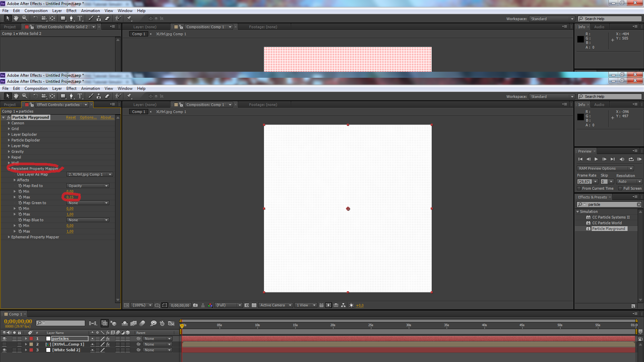This screenshot has width=644, height=362.
Task: Toggle the Map Red to stopwatch
Action: (x=20, y=186)
